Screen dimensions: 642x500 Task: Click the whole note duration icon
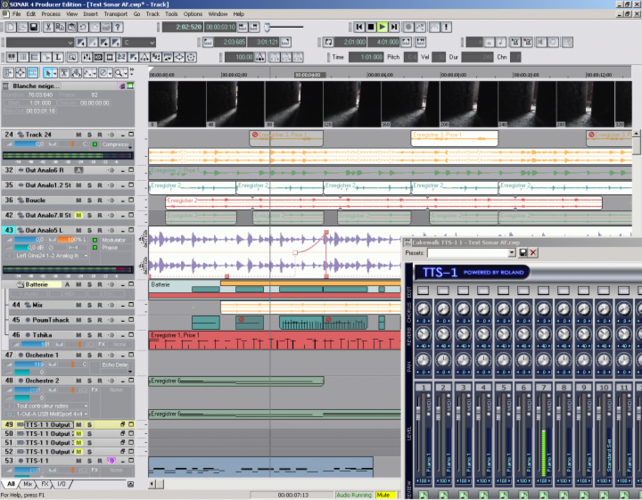(489, 42)
